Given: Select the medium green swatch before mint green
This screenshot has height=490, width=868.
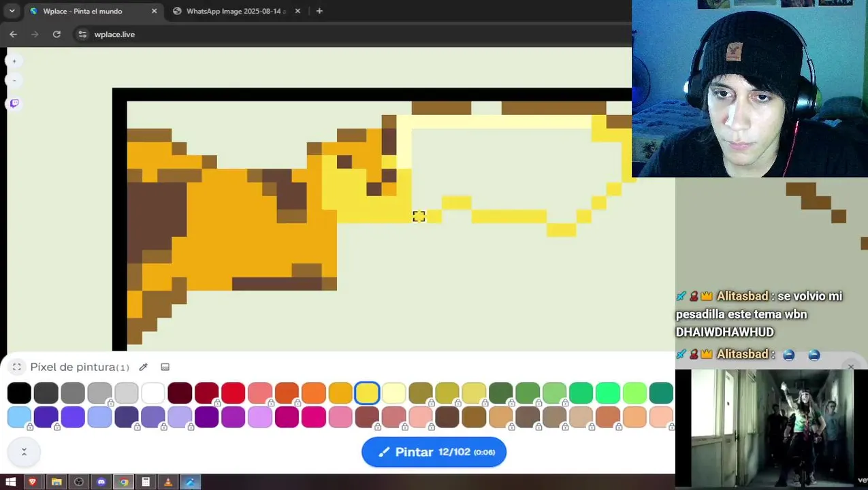Looking at the screenshot, I should click(x=581, y=393).
